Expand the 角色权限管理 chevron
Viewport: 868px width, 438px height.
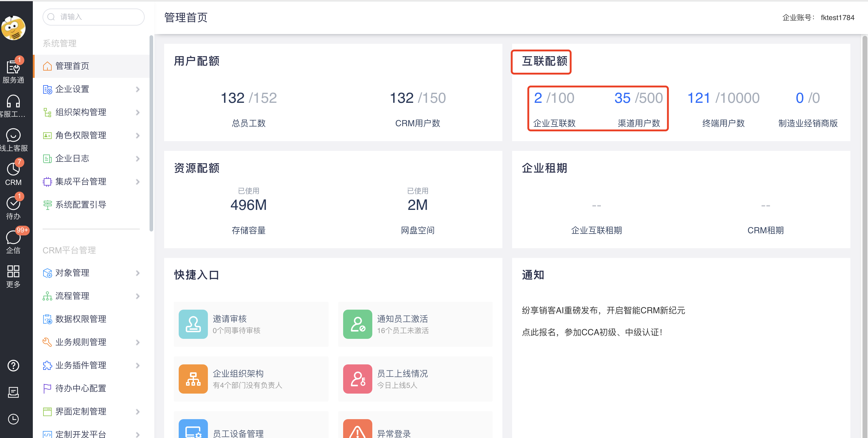coord(137,136)
